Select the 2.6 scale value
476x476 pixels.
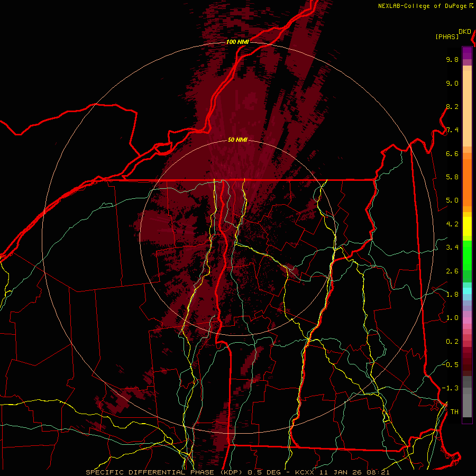tap(452, 271)
